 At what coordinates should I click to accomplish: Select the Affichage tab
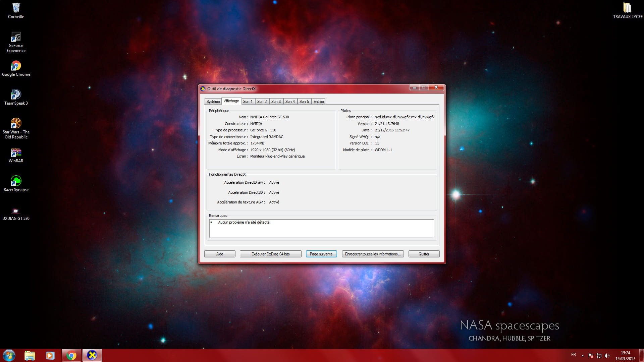coord(231,101)
